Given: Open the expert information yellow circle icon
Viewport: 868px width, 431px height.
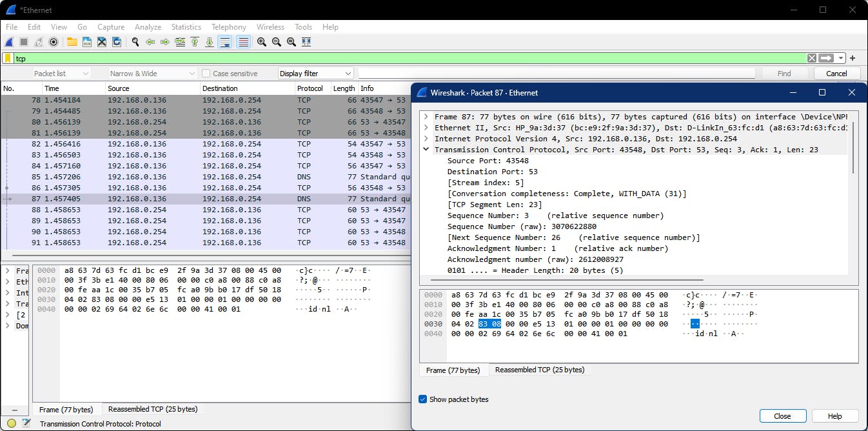Looking at the screenshot, I should point(12,423).
